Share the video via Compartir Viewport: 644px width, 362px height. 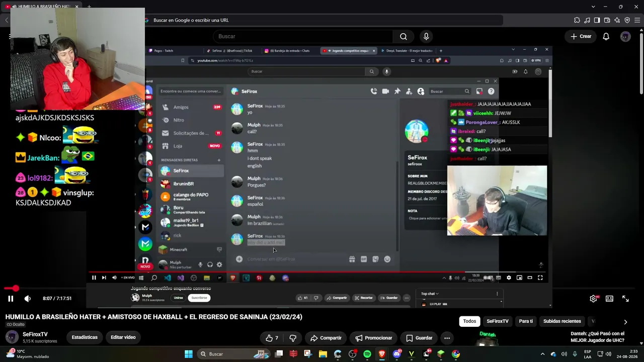(x=326, y=338)
